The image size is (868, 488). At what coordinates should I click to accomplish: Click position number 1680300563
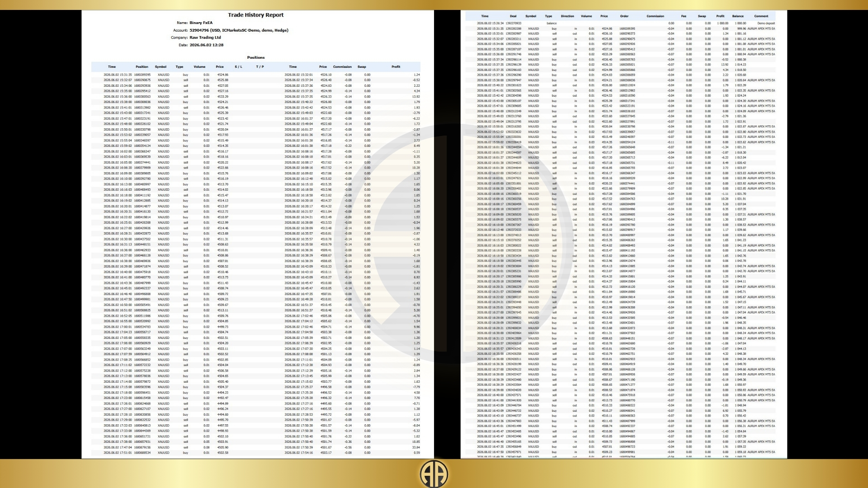coord(142,97)
